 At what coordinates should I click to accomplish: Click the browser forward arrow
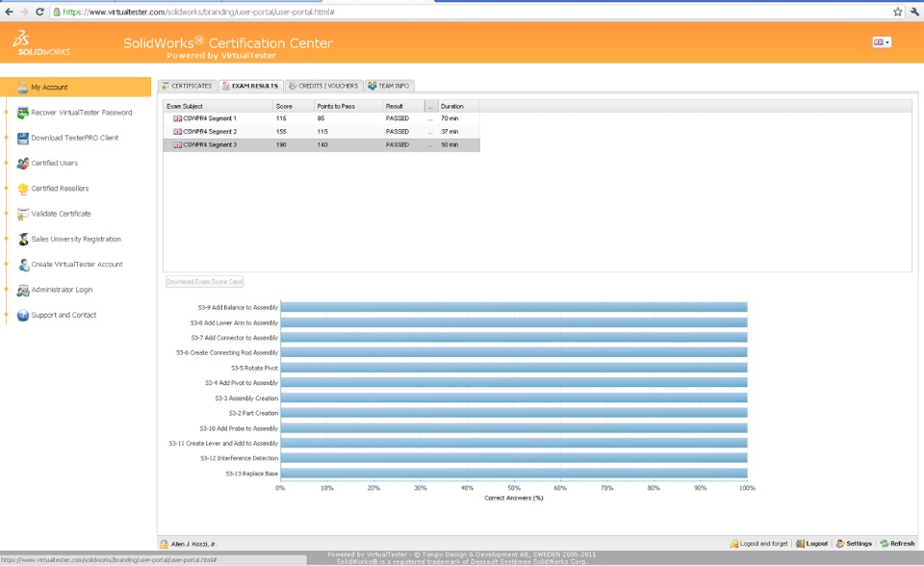(x=24, y=12)
